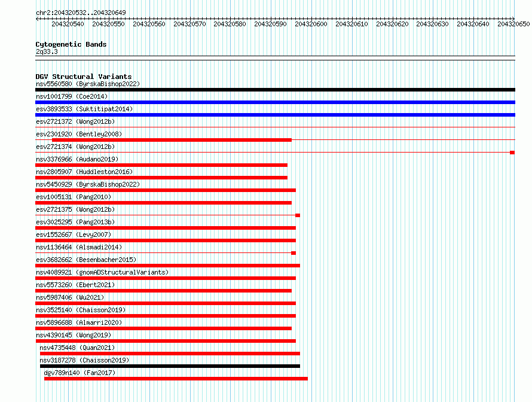Click ruler position 204320540
The height and width of the screenshot is (402, 532).
tap(68, 24)
